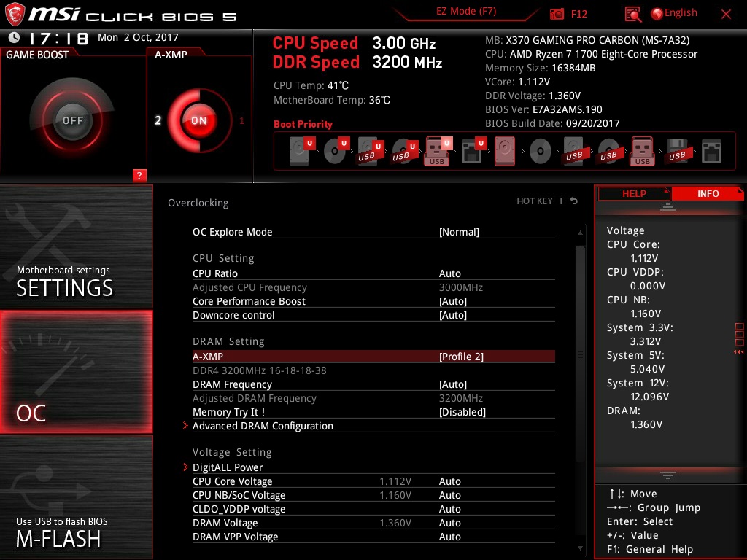Choose A-XMP profile number 2 on dial
Image resolution: width=747 pixels, height=560 pixels.
(x=158, y=120)
